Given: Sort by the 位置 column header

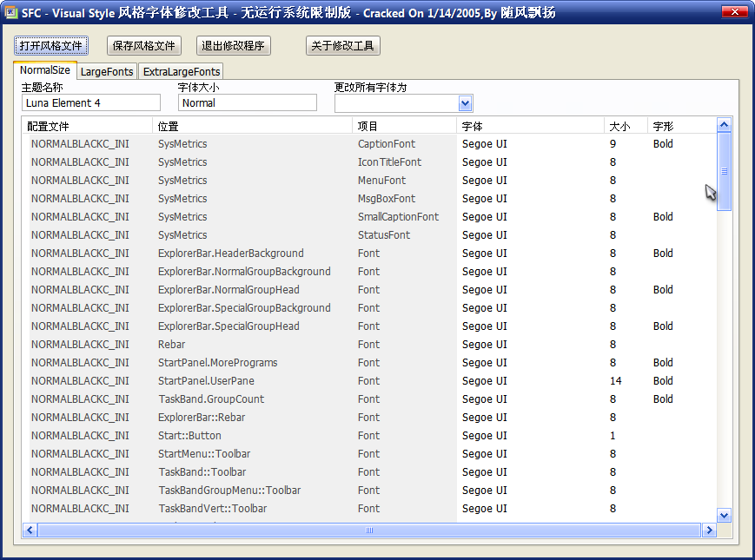Looking at the screenshot, I should [252, 126].
